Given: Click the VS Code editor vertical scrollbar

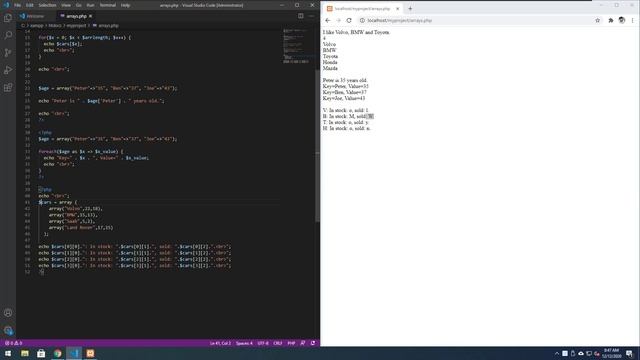Looking at the screenshot, I should pyautogui.click(x=317, y=145).
